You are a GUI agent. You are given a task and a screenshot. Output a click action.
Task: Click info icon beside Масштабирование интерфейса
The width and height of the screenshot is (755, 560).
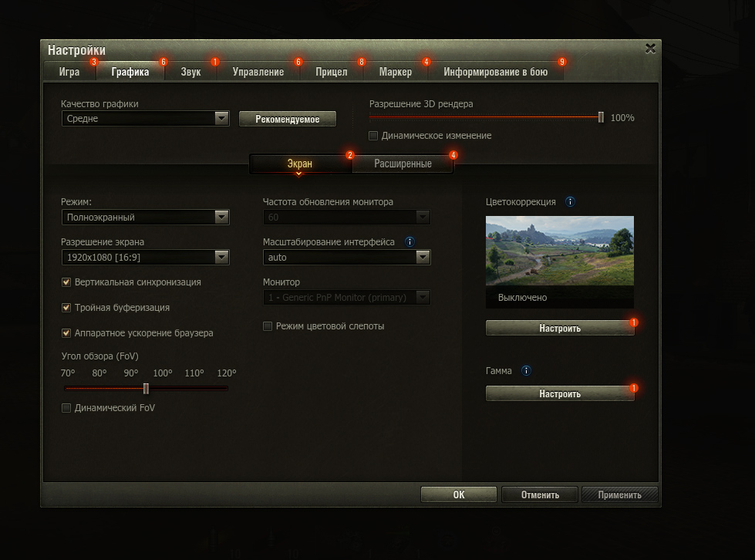(410, 242)
